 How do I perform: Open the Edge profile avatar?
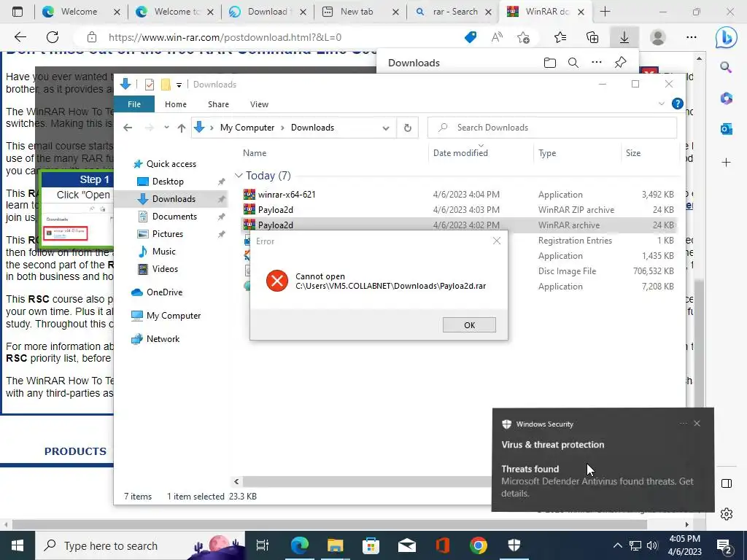(658, 37)
